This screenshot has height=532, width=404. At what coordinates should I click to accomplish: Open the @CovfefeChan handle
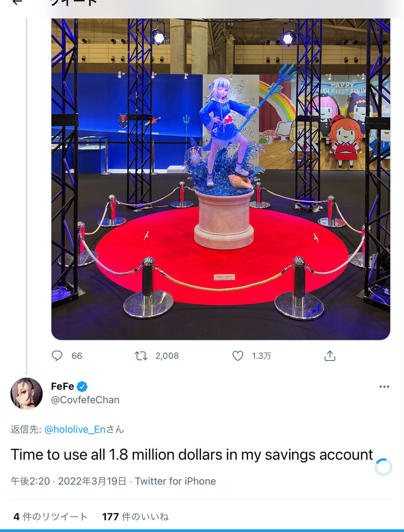pyautogui.click(x=85, y=400)
